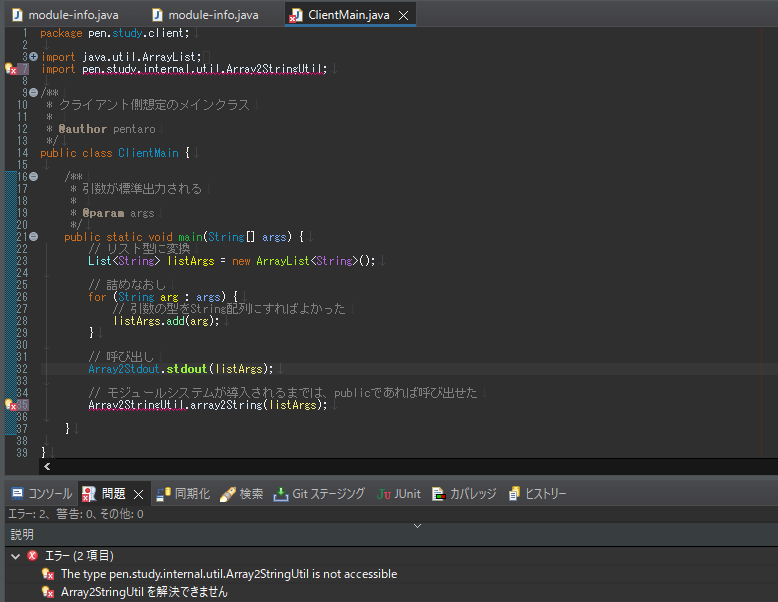Click the Git ステージング download icon
Viewport: 778px width, 602px height.
click(x=281, y=494)
